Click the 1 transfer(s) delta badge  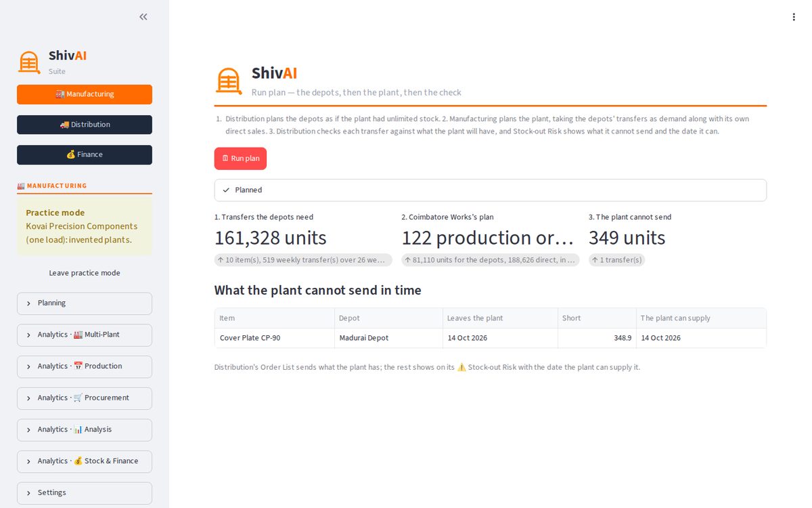click(x=616, y=260)
